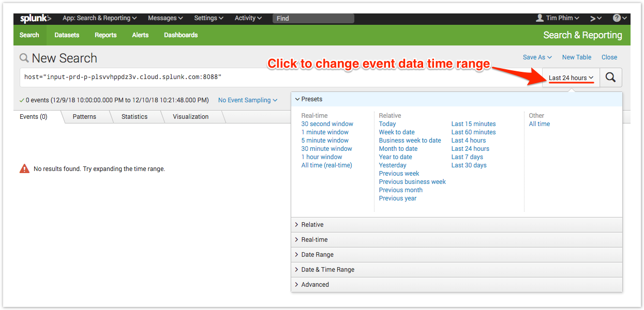Select Business week to date preset
Screen dimensions: 644x310
tap(410, 141)
